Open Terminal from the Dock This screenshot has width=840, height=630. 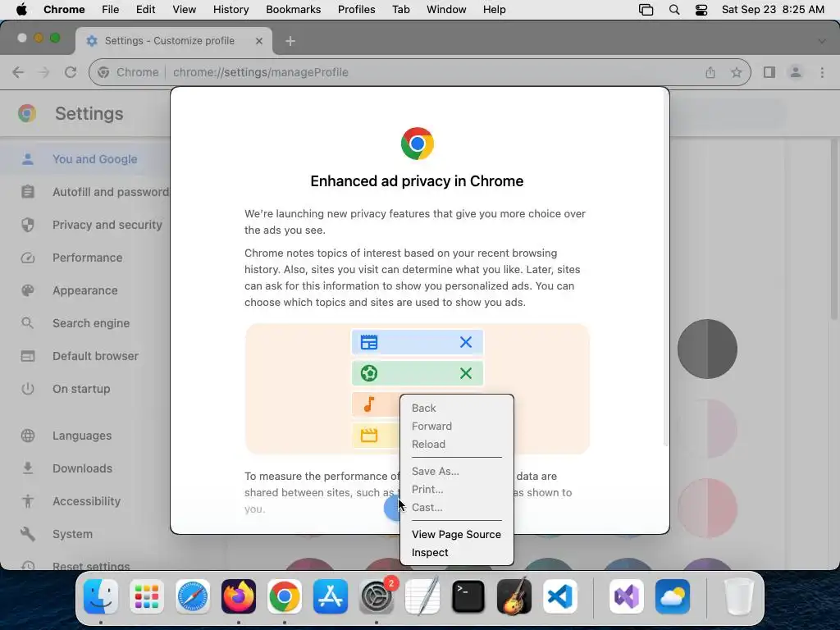[x=468, y=596]
